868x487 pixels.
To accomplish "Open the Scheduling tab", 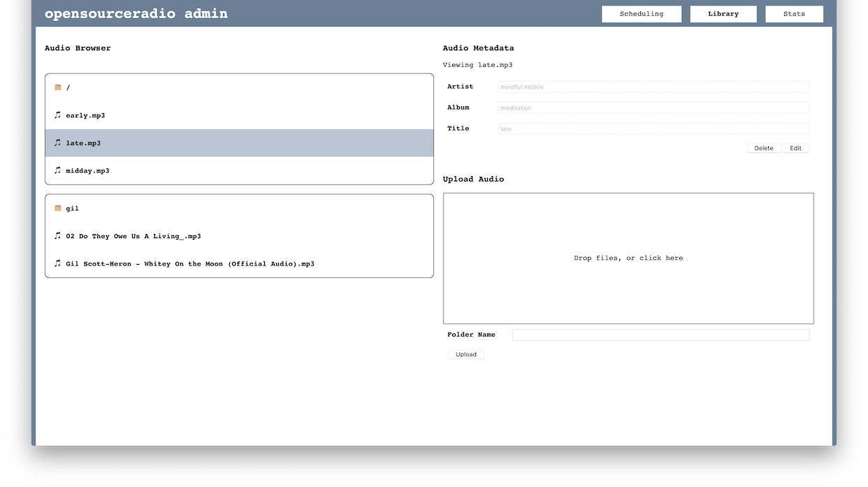I will (642, 14).
